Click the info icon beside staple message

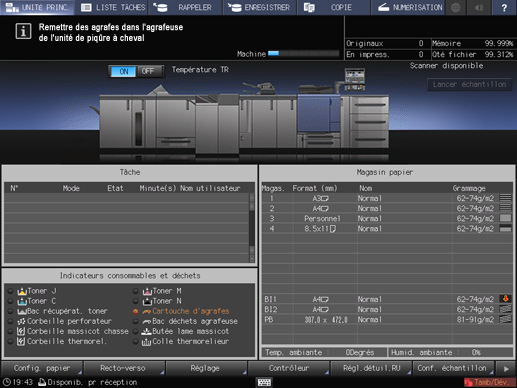tap(23, 31)
